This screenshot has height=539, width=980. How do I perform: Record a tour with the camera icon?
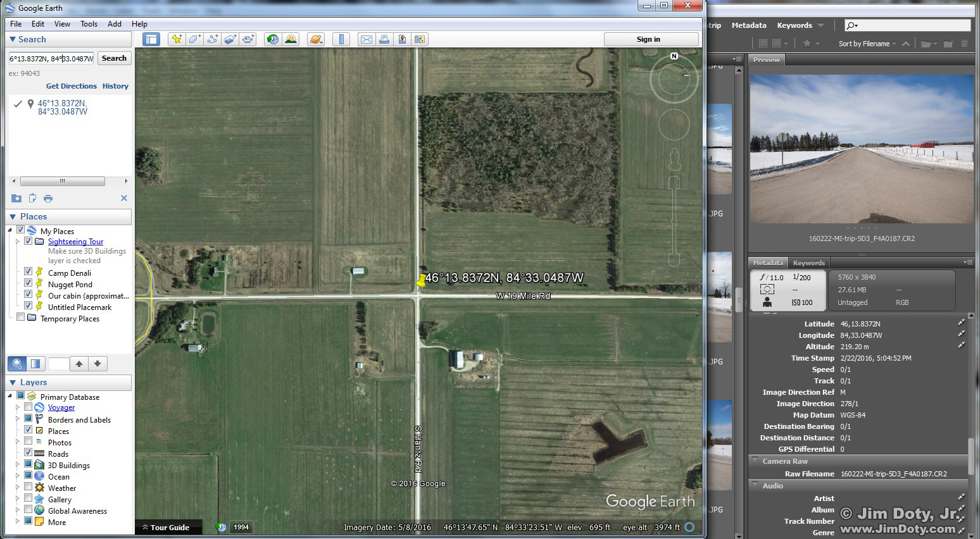tap(248, 39)
